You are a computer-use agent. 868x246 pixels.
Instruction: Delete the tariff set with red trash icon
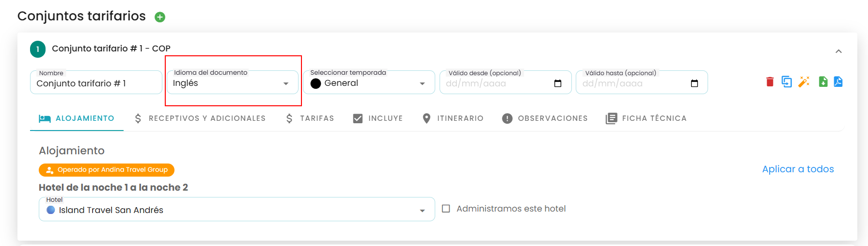point(770,82)
